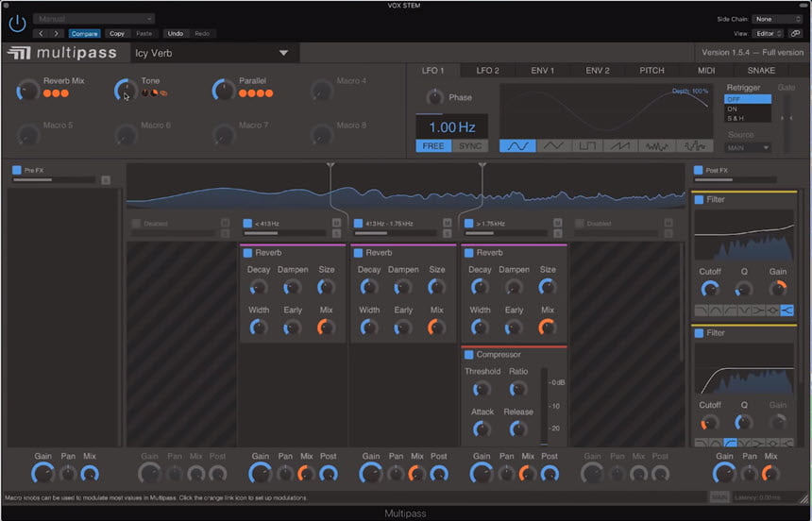Image resolution: width=812 pixels, height=521 pixels.
Task: Set LFO rate mode to SYNC
Action: tap(469, 146)
